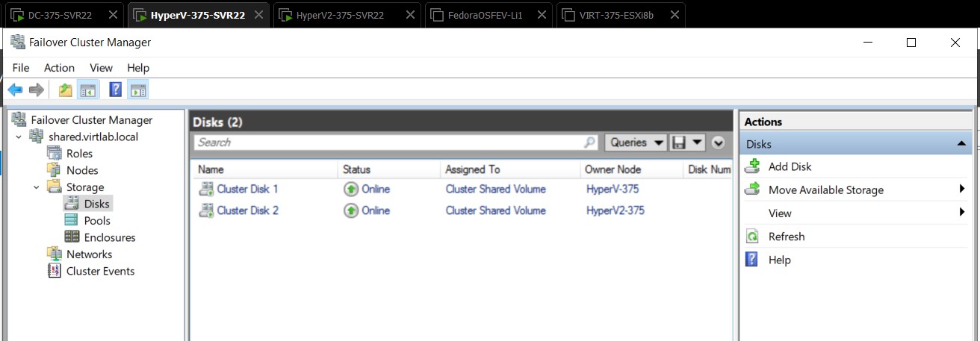Click the HyperV-375 owner node cell
Viewport: 980px width, 341px height.
point(612,189)
